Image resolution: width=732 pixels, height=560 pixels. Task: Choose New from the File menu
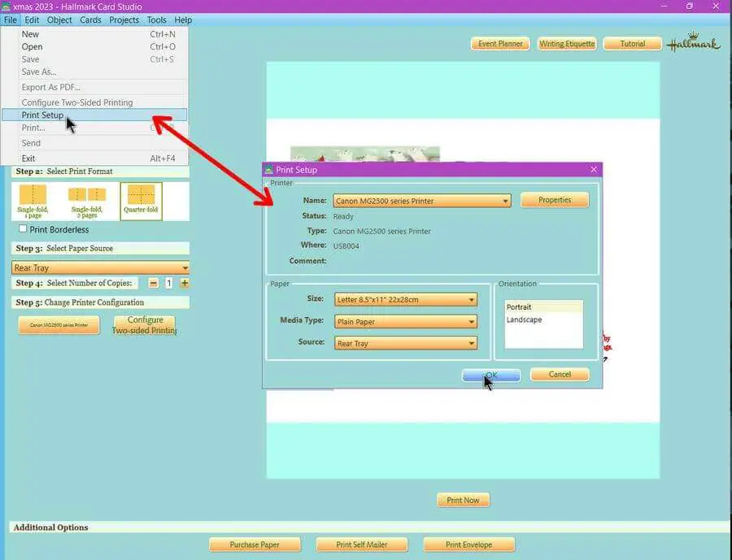coord(94,34)
